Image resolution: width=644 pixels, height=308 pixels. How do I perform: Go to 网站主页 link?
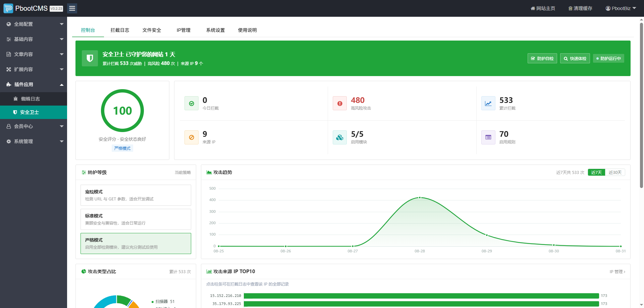pos(543,8)
